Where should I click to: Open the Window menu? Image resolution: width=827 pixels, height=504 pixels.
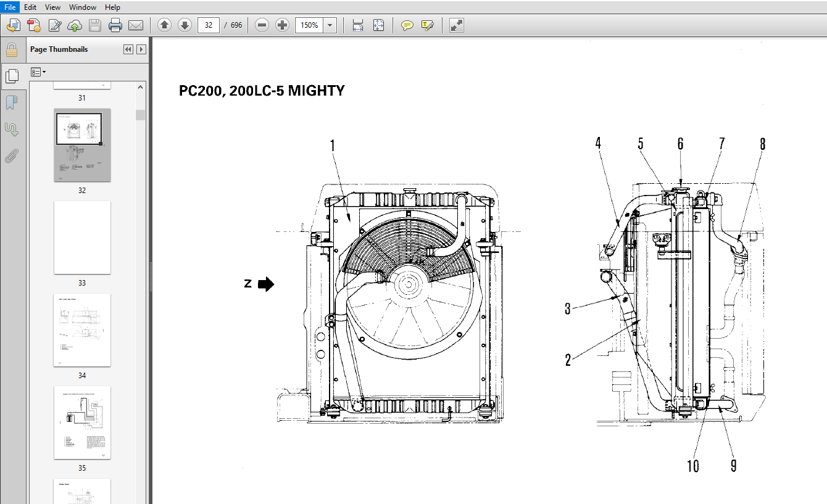pos(83,7)
